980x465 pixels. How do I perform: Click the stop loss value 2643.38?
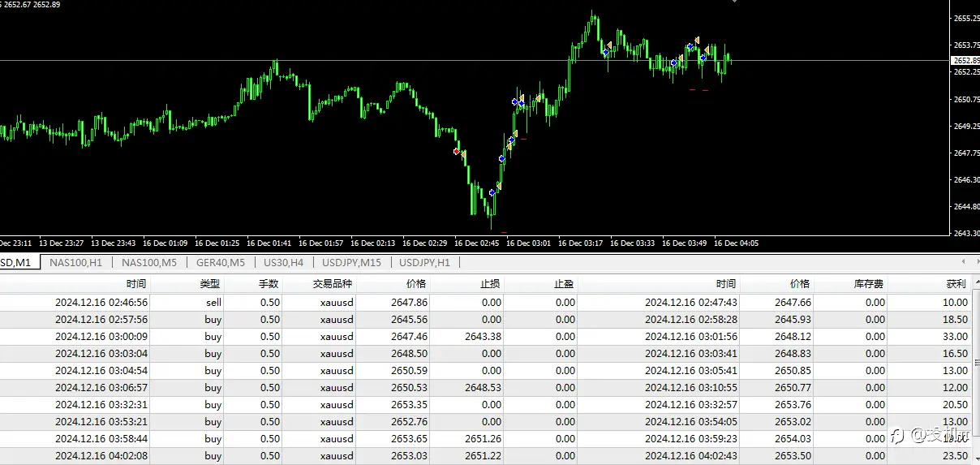[x=483, y=336]
